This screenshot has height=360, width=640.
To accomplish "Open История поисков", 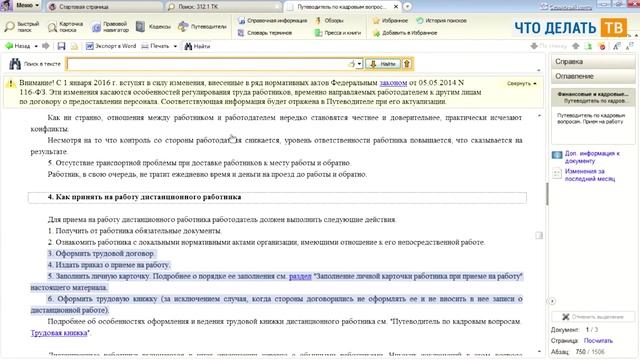I will pos(441,20).
